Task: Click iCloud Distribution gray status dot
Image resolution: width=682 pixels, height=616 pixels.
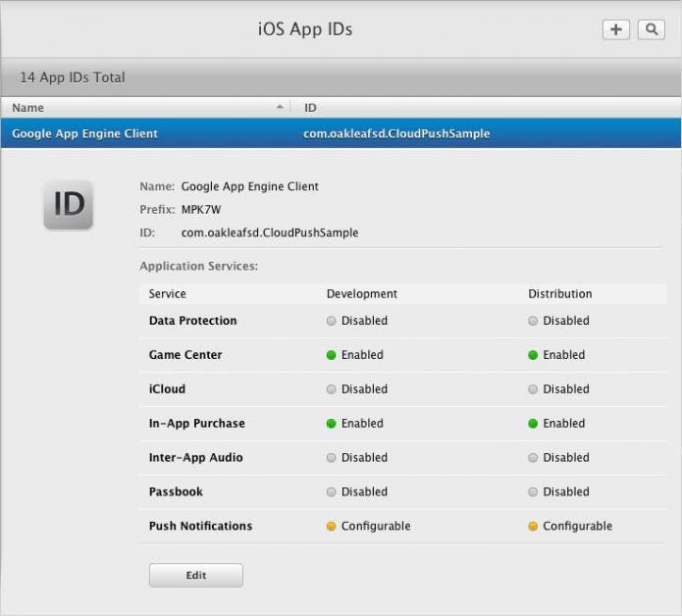Action: pyautogui.click(x=533, y=389)
